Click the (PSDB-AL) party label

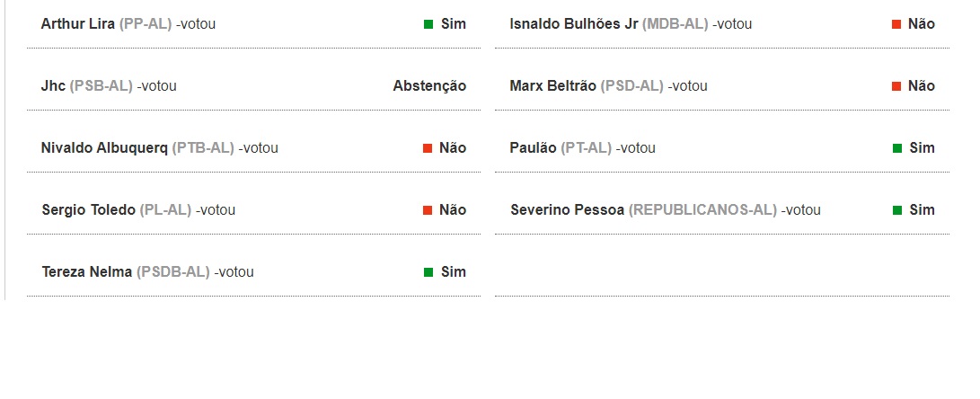[173, 272]
